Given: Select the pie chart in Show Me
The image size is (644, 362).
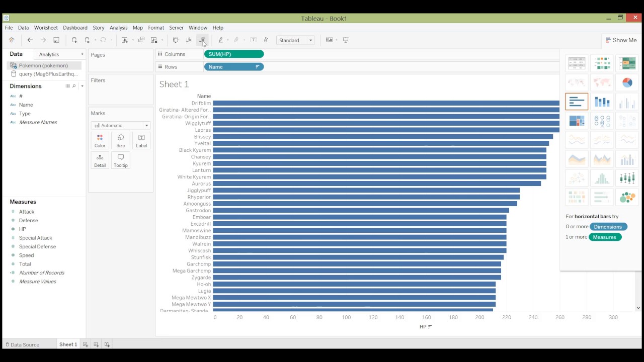Looking at the screenshot, I should (x=627, y=82).
